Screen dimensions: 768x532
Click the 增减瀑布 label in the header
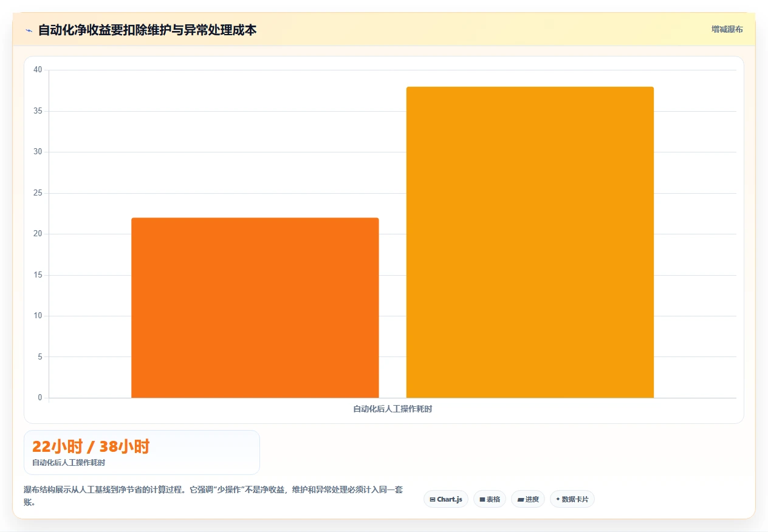point(727,29)
